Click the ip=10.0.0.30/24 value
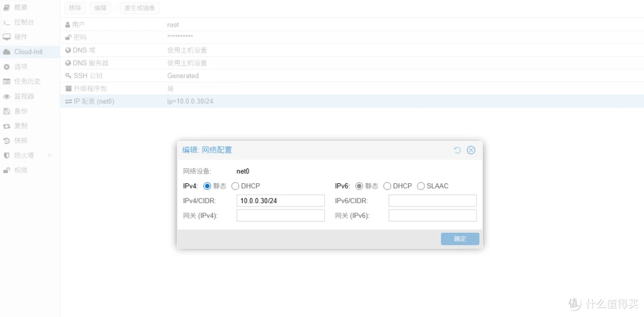 tap(190, 101)
